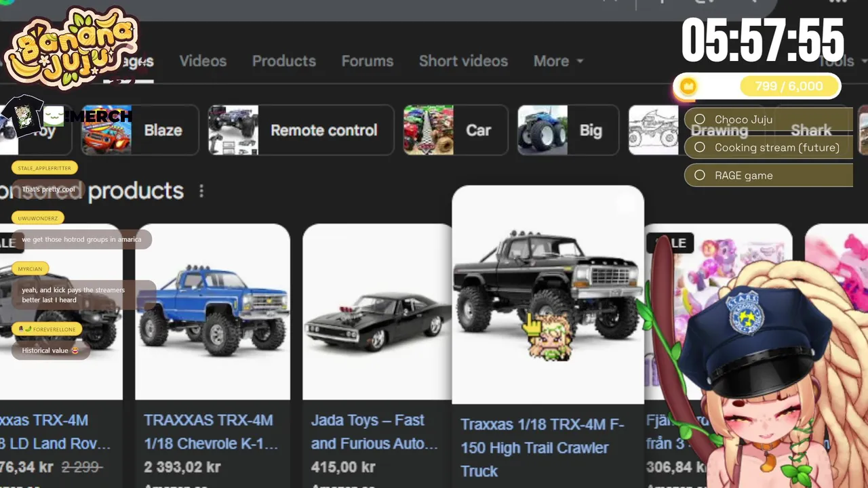Click chat username MYRCIAN

[x=30, y=268]
